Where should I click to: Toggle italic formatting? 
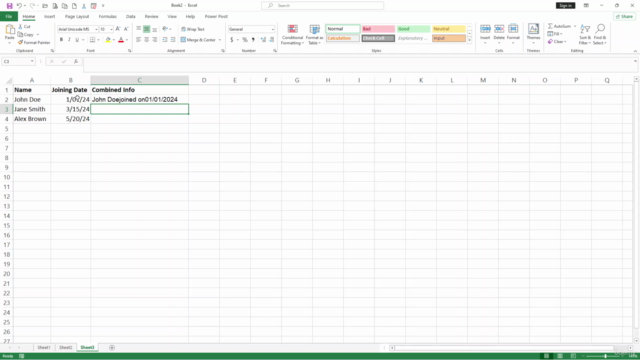pyautogui.click(x=69, y=40)
